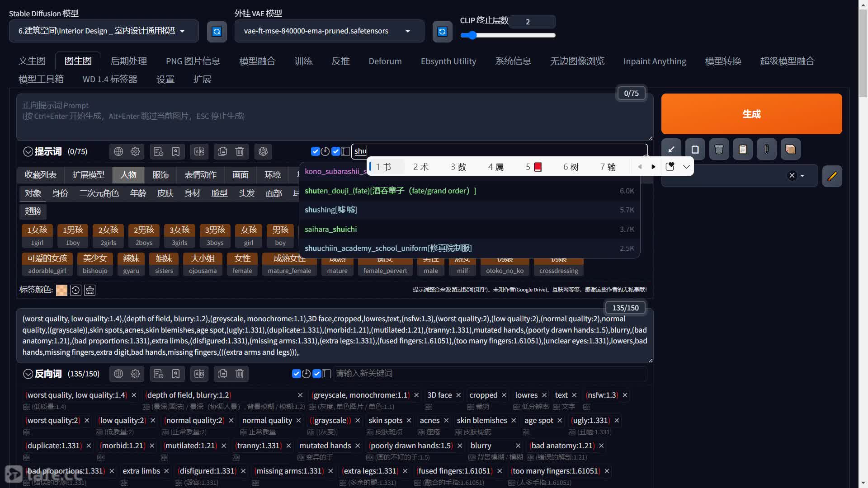
Task: Pick suggestion 'shushing[嘘 嘘]'
Action: click(469, 210)
